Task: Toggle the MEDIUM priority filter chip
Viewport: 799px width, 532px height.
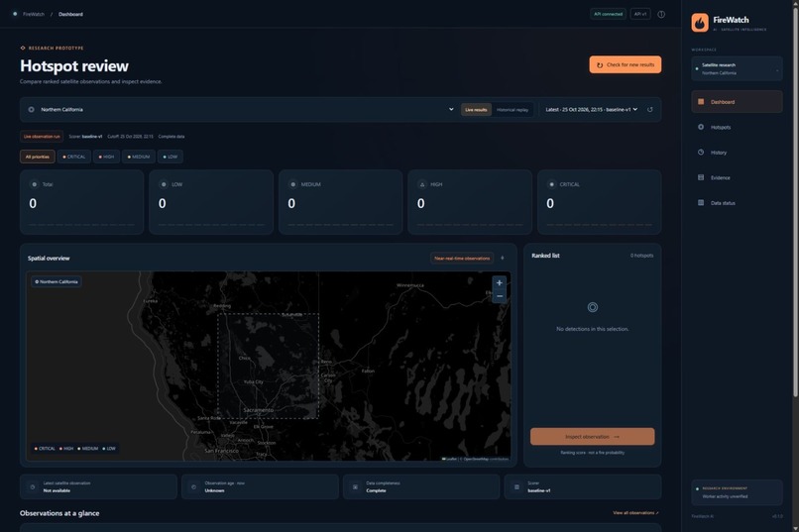Action: pos(139,157)
